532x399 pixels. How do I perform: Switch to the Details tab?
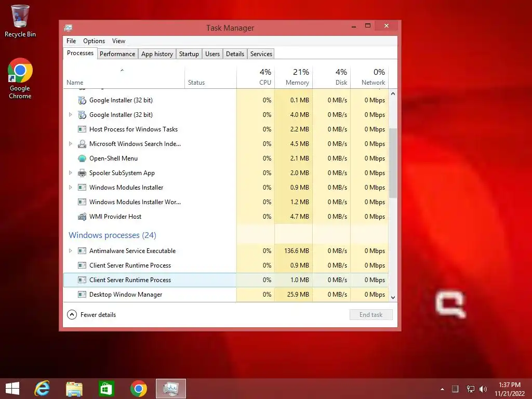[235, 54]
